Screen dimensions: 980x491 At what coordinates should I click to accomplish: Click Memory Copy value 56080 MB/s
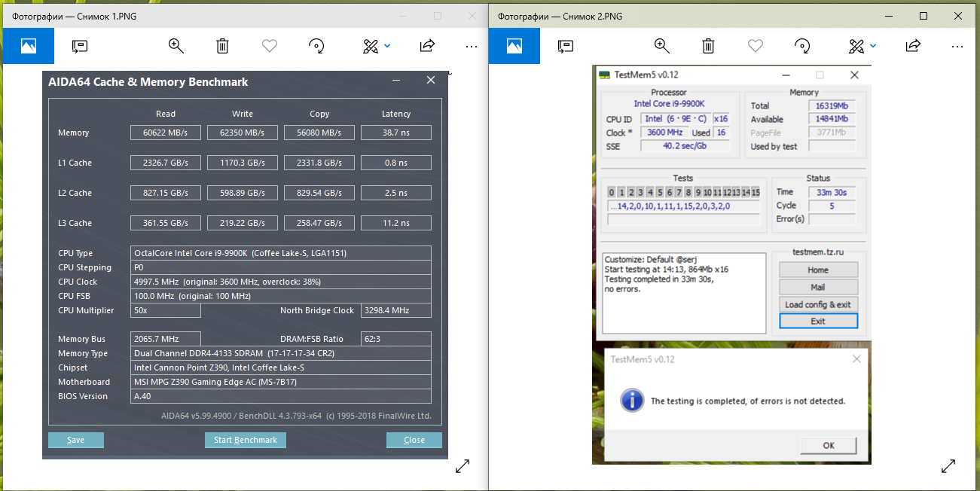pos(319,133)
